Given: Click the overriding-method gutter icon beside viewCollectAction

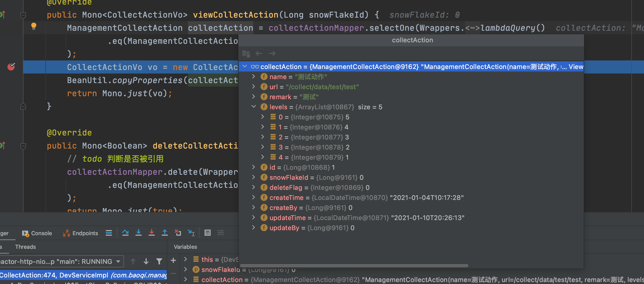Looking at the screenshot, I should 3,14.
